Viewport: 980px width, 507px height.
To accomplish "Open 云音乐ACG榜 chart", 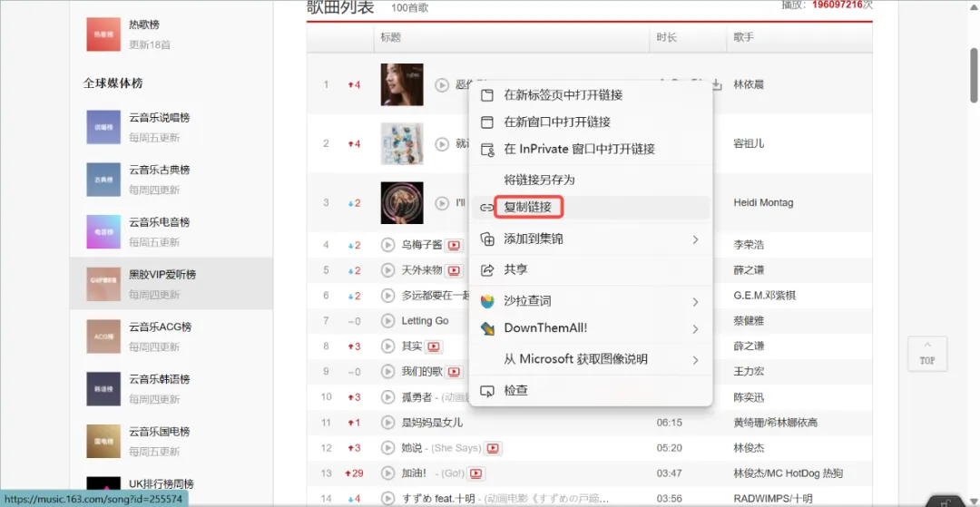I will click(171, 336).
